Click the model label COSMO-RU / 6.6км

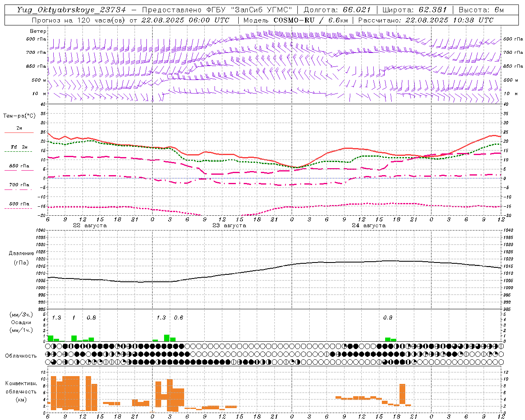click(311, 20)
